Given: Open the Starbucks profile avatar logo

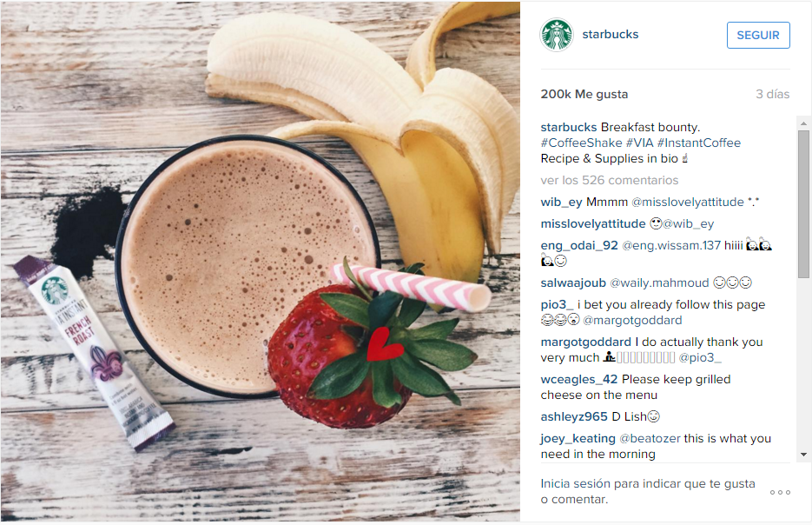Looking at the screenshot, I should click(x=557, y=35).
